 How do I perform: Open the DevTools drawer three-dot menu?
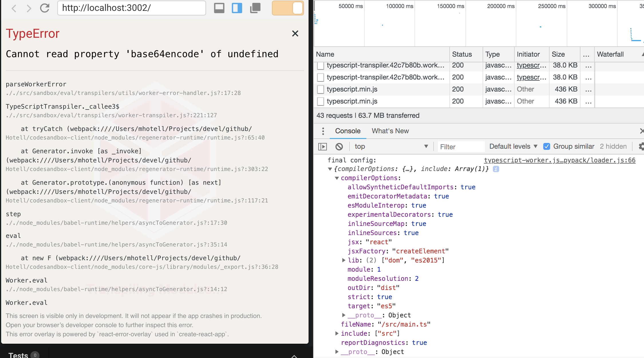click(x=323, y=131)
